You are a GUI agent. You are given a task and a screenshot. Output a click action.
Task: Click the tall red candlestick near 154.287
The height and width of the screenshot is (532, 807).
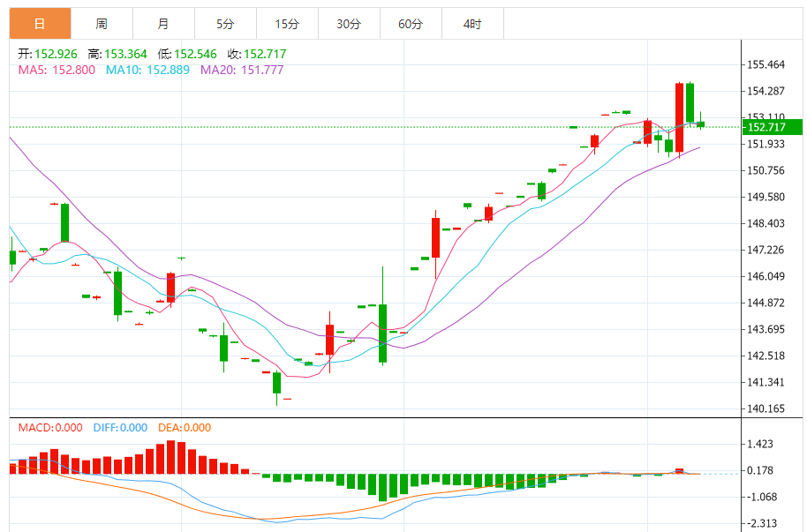coord(679,118)
